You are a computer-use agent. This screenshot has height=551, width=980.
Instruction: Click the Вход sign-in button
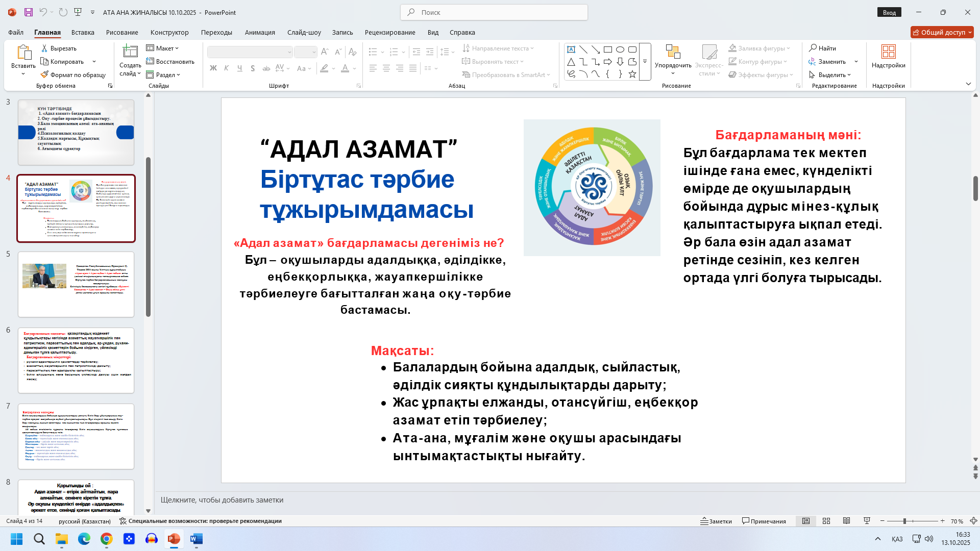point(889,12)
